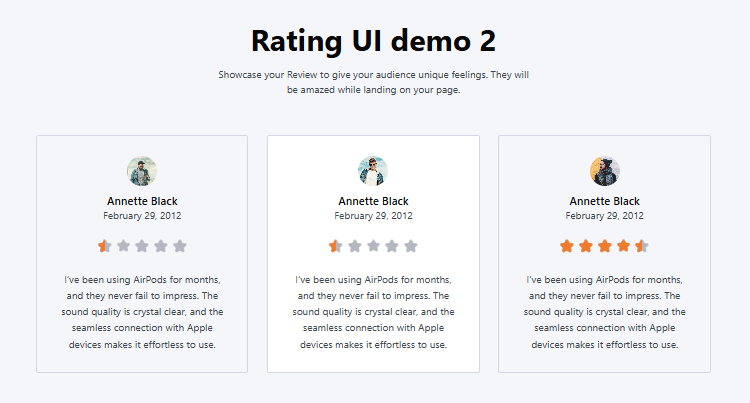Screen dimensions: 750x403
Task: Click the third star in the right review card
Action: click(604, 246)
